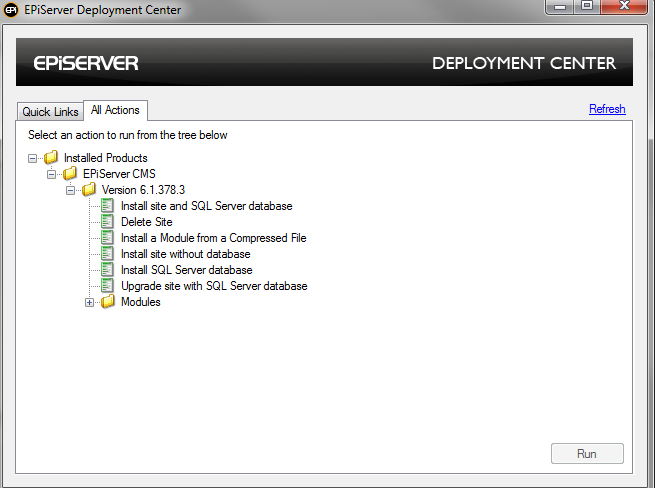Select 'Install SQL Server database' action
This screenshot has height=488, width=655.
click(186, 270)
